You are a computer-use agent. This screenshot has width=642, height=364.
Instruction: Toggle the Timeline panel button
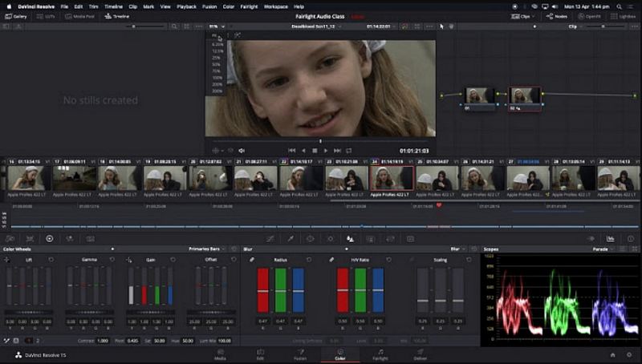(x=117, y=16)
